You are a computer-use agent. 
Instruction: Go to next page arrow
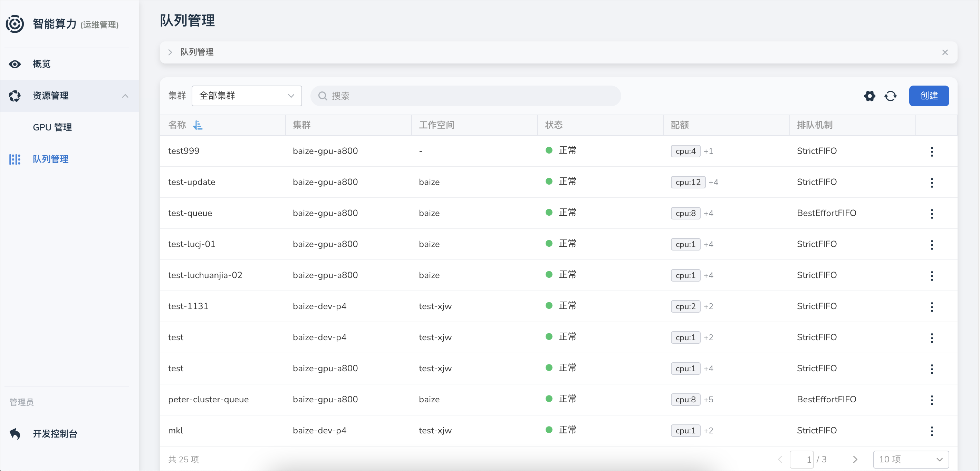[855, 459]
